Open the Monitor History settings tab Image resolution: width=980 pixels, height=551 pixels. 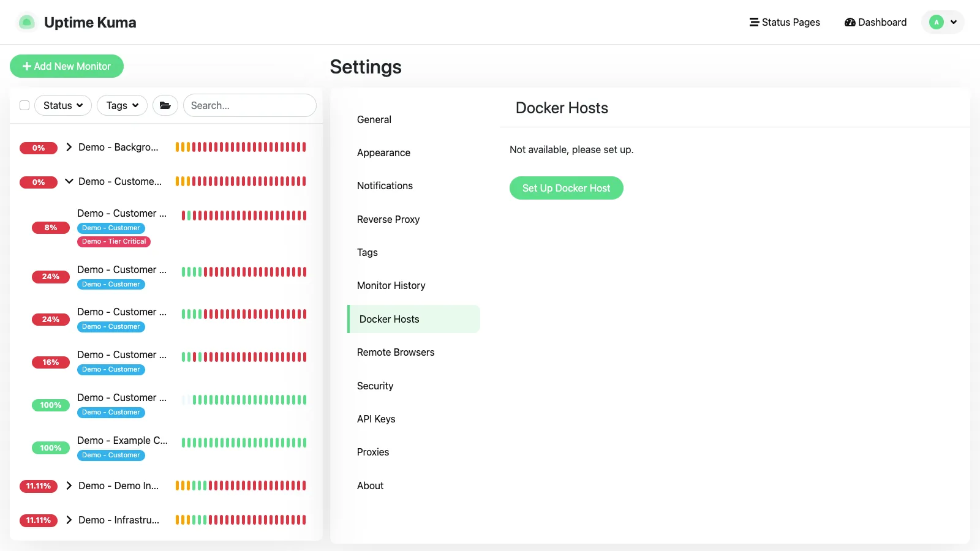click(413, 285)
